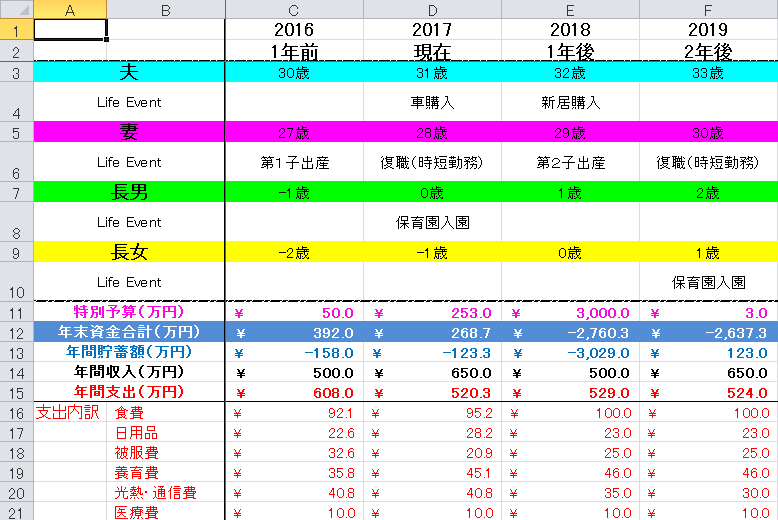Select the column C header
778x520 pixels.
pos(294,9)
